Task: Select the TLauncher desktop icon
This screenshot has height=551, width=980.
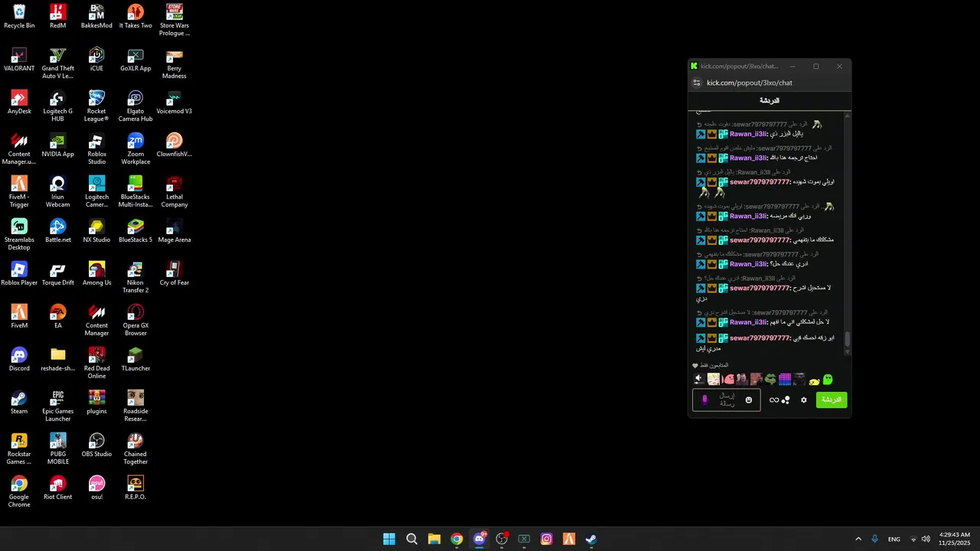Action: (x=136, y=360)
